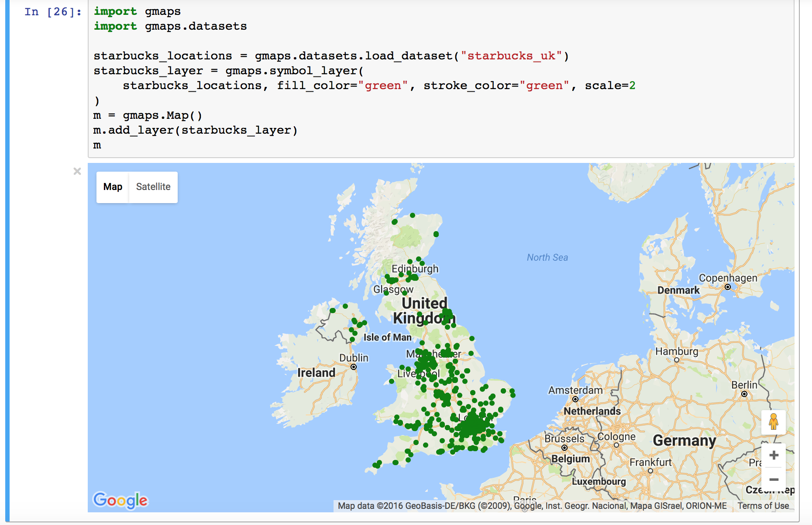Click the "Belgium" country label
This screenshot has width=812, height=525.
pos(571,459)
